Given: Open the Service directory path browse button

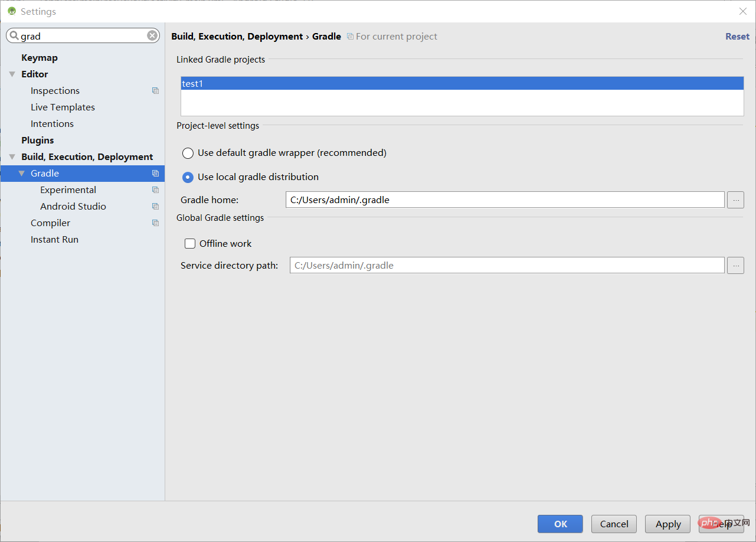Looking at the screenshot, I should (735, 265).
